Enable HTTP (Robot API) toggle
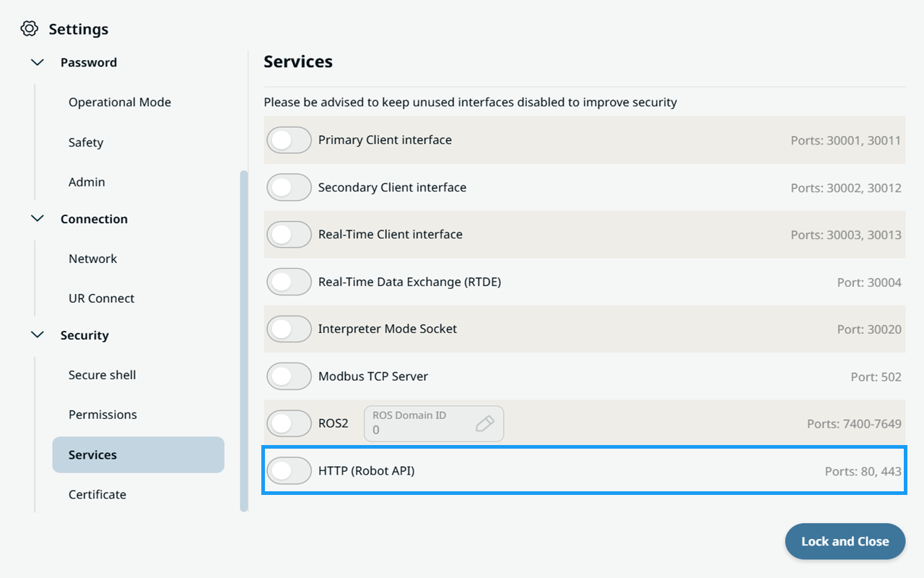 tap(289, 471)
